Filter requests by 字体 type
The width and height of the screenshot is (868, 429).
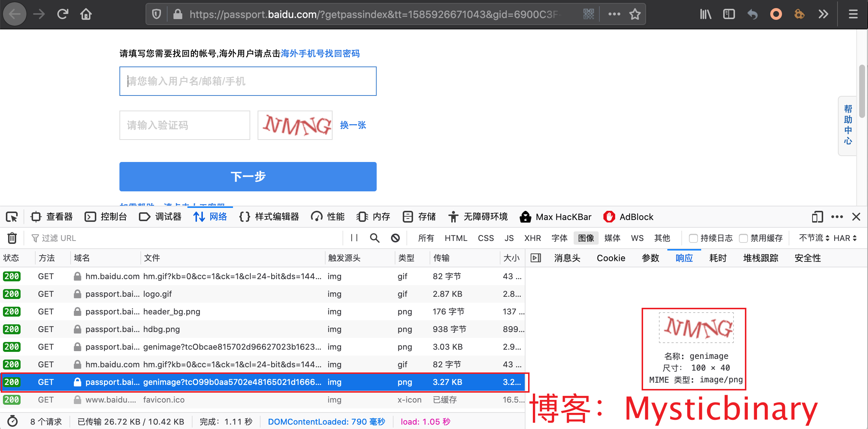559,238
